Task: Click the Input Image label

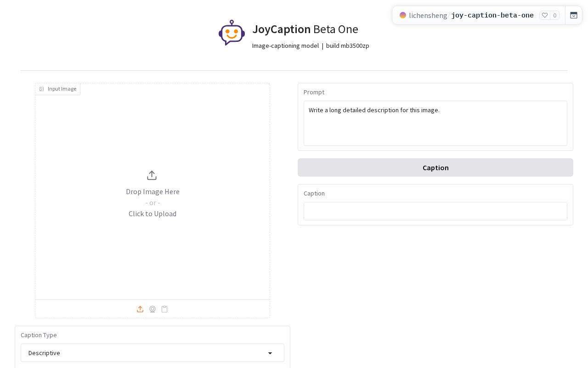Action: (x=58, y=89)
